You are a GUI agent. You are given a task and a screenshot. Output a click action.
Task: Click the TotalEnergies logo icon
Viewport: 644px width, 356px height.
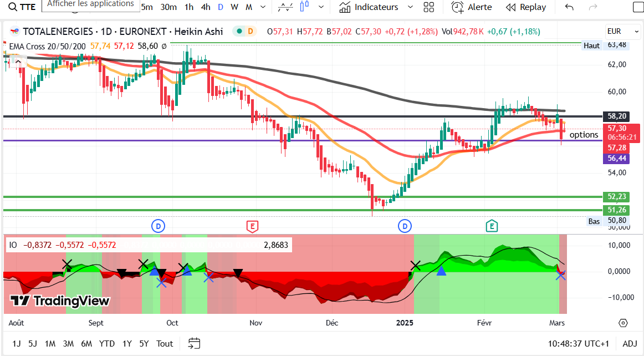(14, 31)
